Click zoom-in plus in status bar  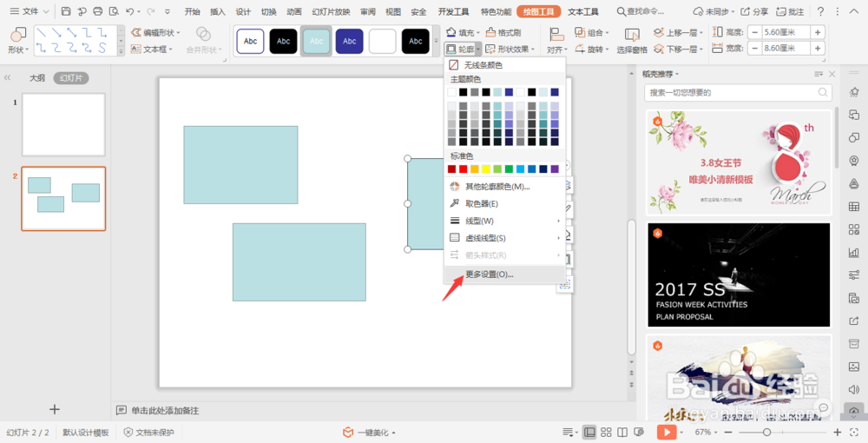coord(837,433)
